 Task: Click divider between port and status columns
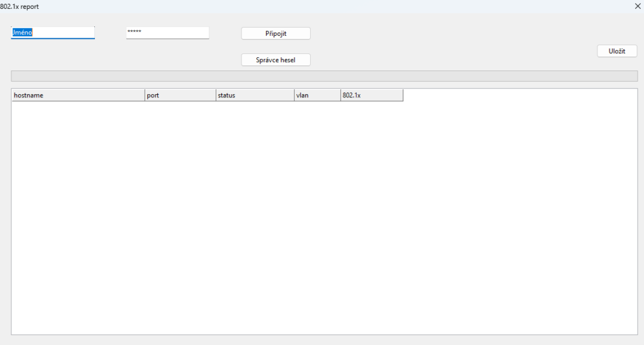(x=216, y=96)
